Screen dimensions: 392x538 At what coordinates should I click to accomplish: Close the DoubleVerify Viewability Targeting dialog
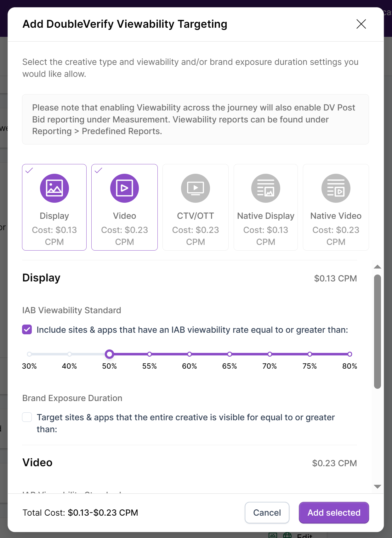click(361, 24)
